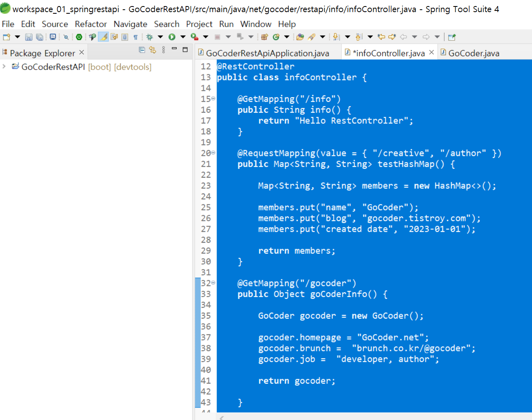The width and height of the screenshot is (532, 420).
Task: Open Package Explorer view menu dots
Action: pyautogui.click(x=163, y=50)
